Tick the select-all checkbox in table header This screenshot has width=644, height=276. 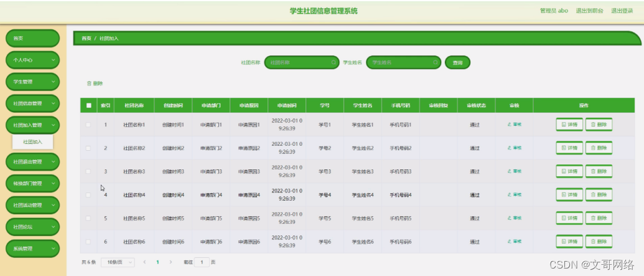point(89,105)
